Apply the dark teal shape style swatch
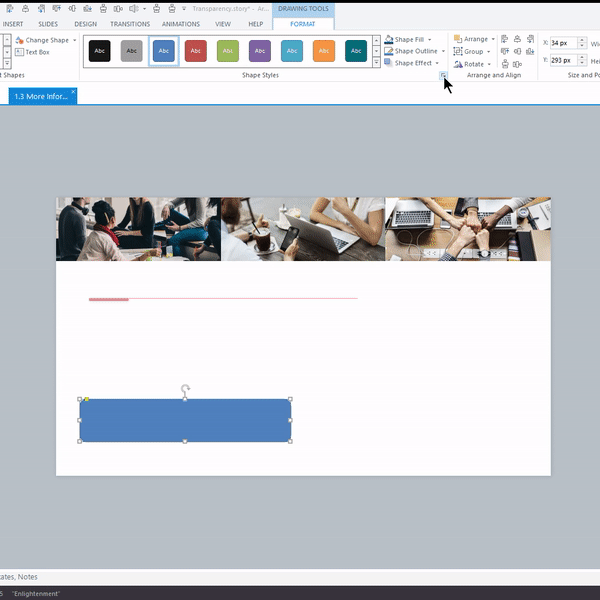 pyautogui.click(x=356, y=51)
